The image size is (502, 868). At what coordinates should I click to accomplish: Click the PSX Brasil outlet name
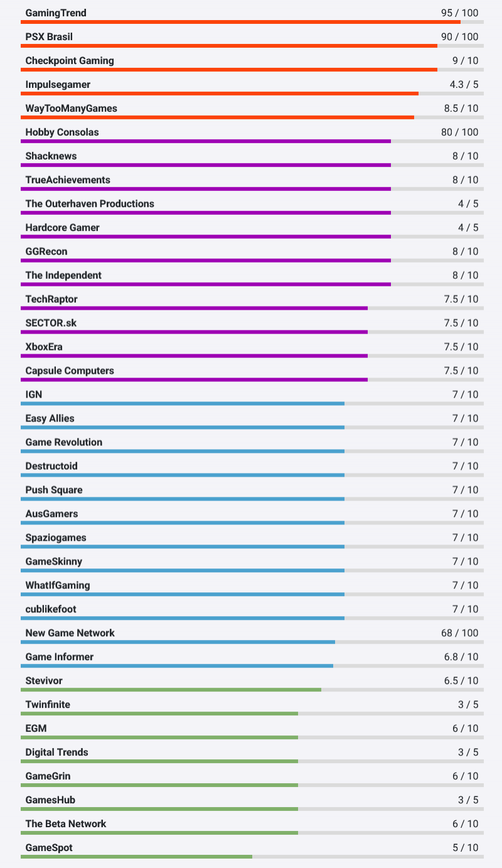[49, 37]
